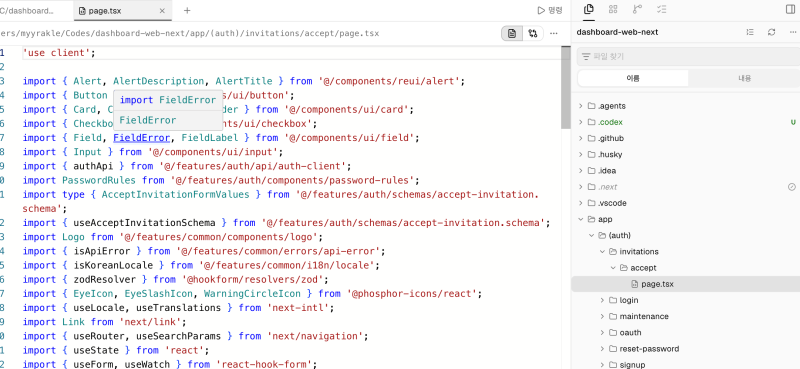The height and width of the screenshot is (369, 800).
Task: Collapse all folders with the list icon
Action: click(x=750, y=32)
